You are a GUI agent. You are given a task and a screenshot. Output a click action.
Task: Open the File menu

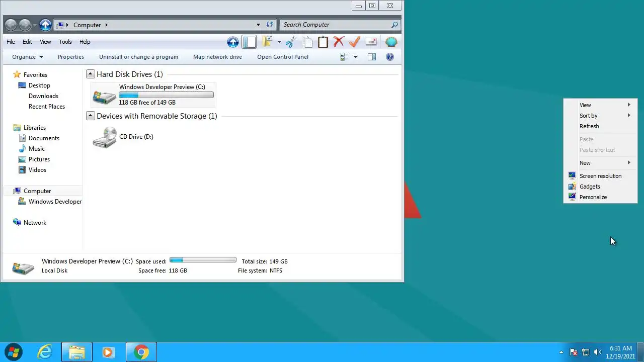11,42
